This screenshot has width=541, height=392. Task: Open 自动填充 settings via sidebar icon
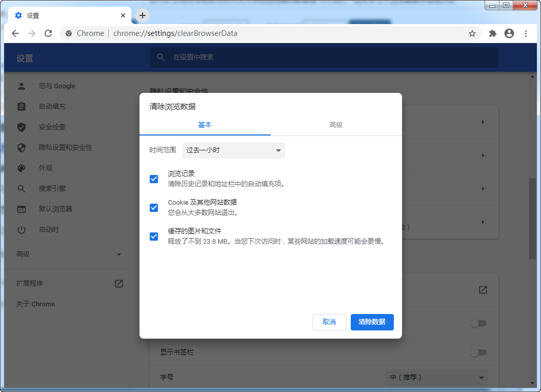21,106
